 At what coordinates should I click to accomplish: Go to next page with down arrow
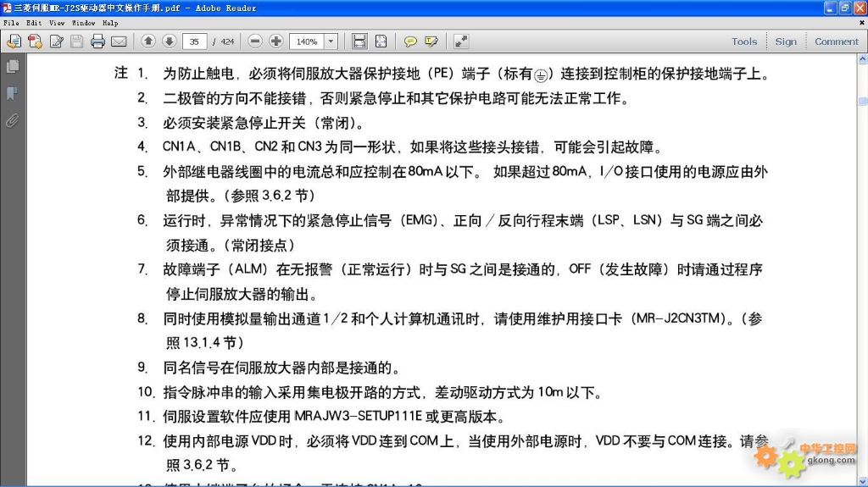170,41
